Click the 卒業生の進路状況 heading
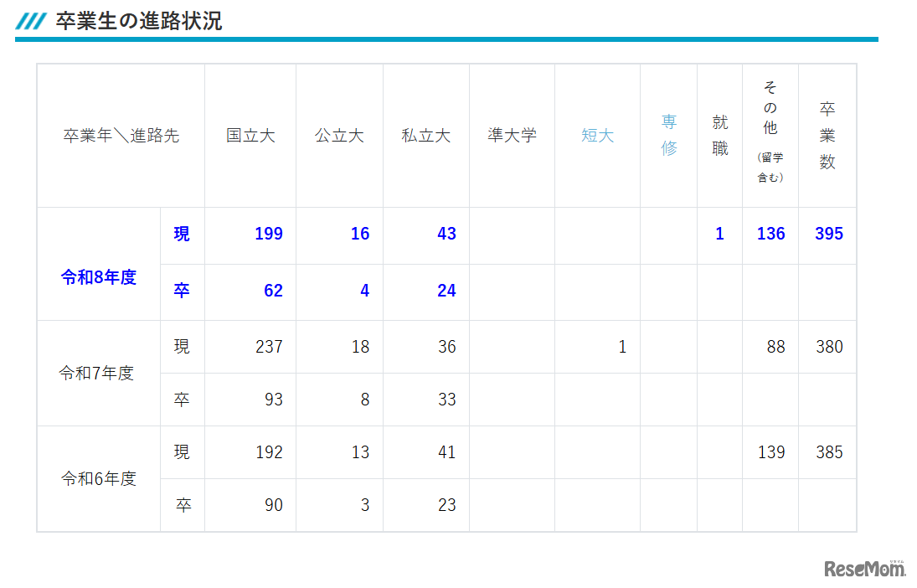 click(139, 22)
